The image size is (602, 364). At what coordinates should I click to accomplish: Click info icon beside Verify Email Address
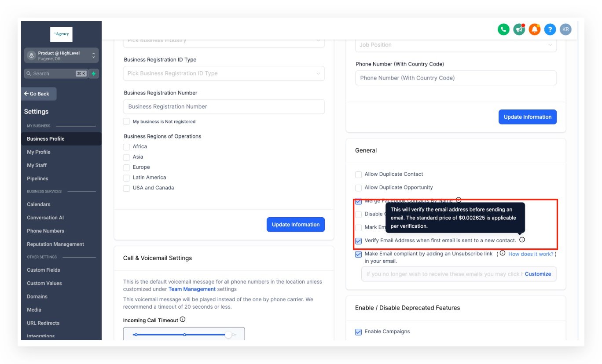[x=522, y=240]
